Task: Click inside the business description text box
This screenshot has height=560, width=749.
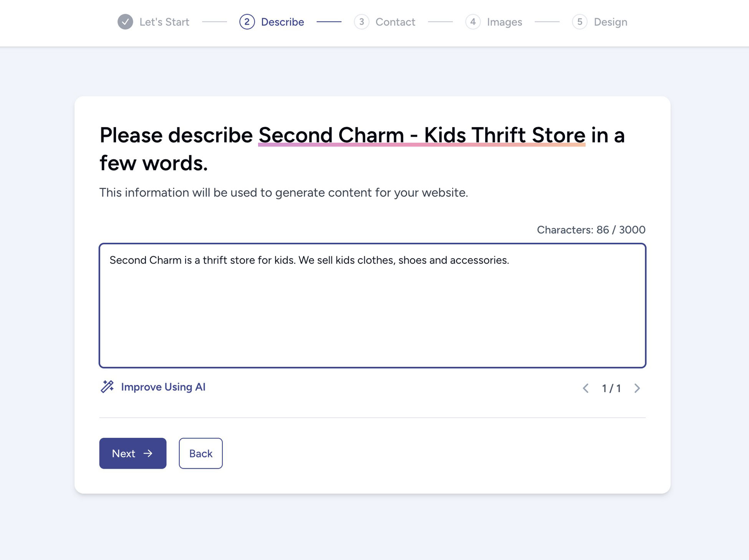Action: coord(373,303)
